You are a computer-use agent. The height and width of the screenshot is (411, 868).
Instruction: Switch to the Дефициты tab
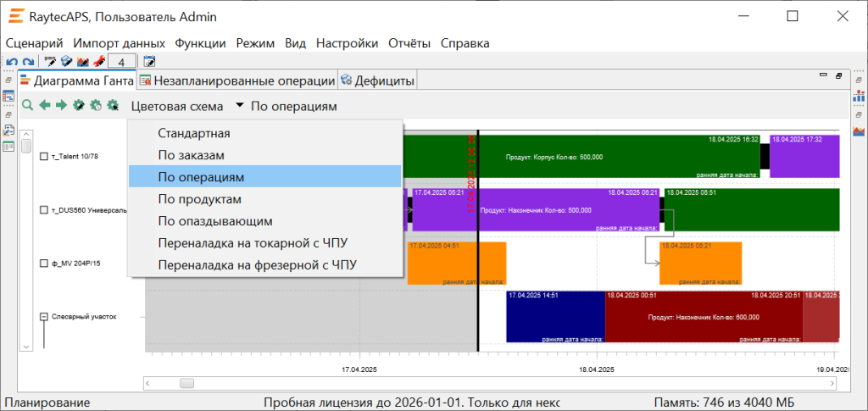click(x=377, y=81)
